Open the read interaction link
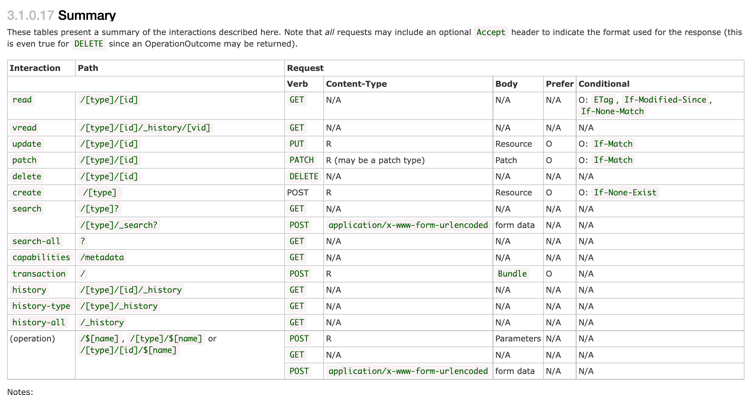 point(22,100)
